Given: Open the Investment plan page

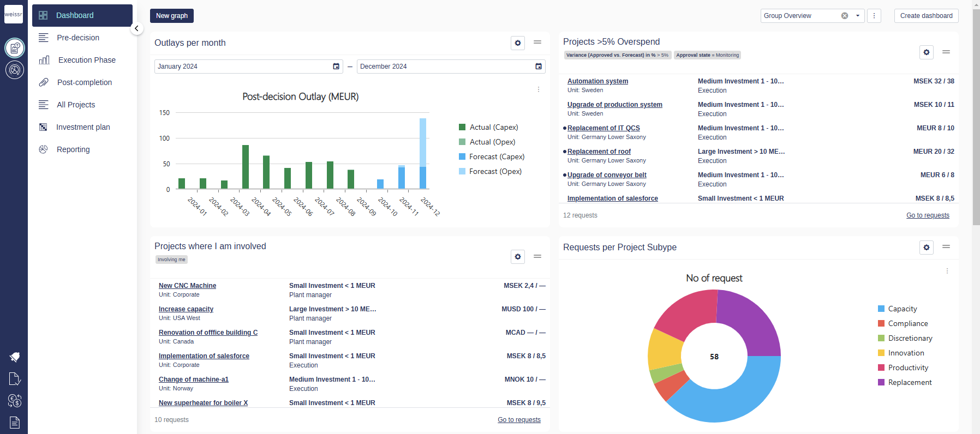Looking at the screenshot, I should pyautogui.click(x=82, y=127).
